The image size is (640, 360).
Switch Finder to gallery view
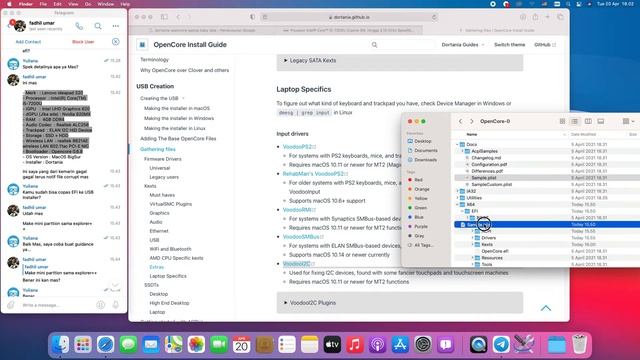point(600,121)
